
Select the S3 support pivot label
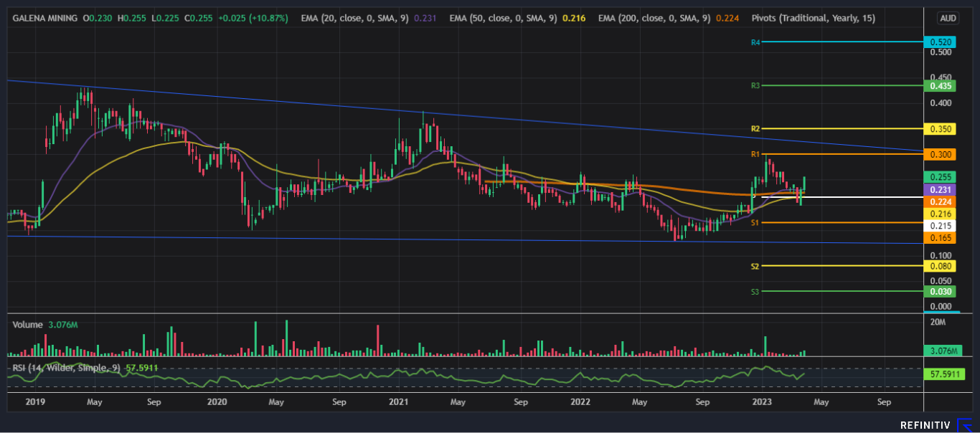point(755,292)
